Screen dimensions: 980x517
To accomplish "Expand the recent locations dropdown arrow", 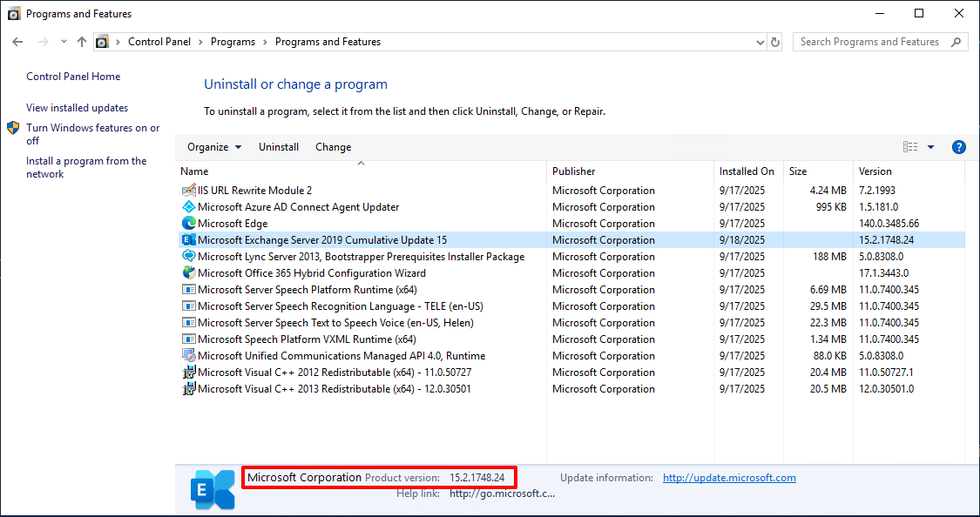I will click(x=64, y=42).
